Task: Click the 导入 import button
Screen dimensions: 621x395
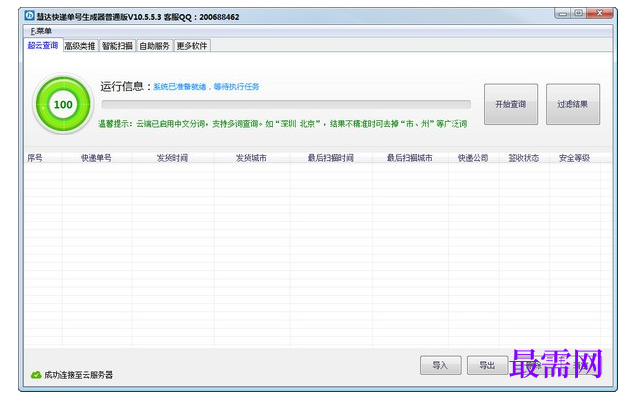Action: (440, 365)
